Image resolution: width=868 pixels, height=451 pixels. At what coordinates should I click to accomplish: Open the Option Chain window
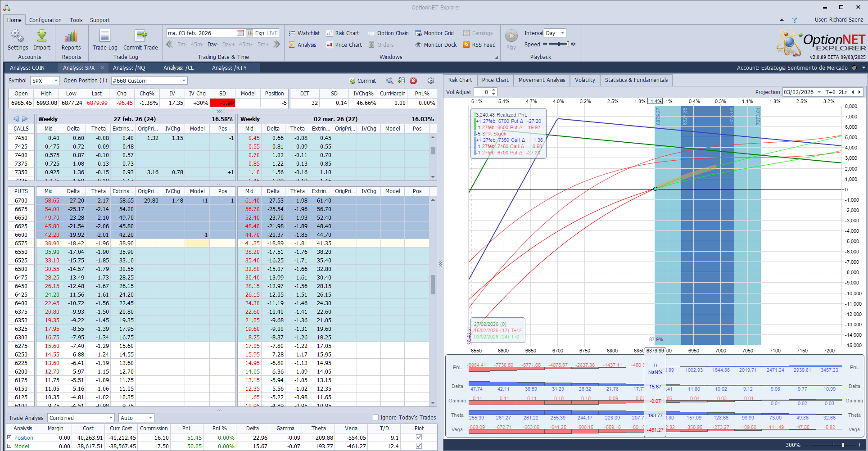[389, 33]
